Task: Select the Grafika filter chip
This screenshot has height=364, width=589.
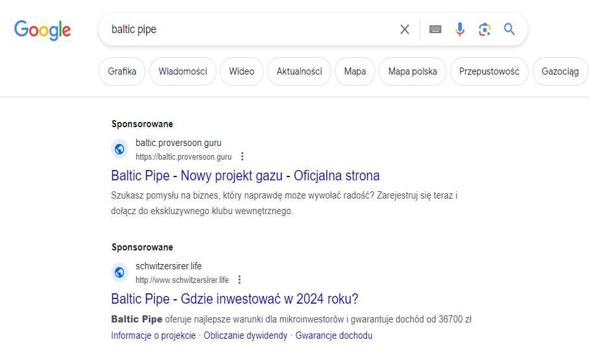Action: coord(122,71)
